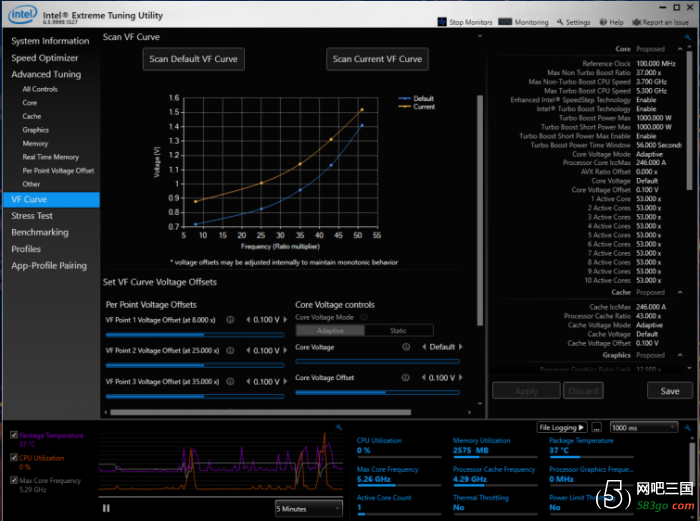Decrease VF Point 2 Voltage Offset
Viewport: 700px width, 521px height.
coord(248,350)
